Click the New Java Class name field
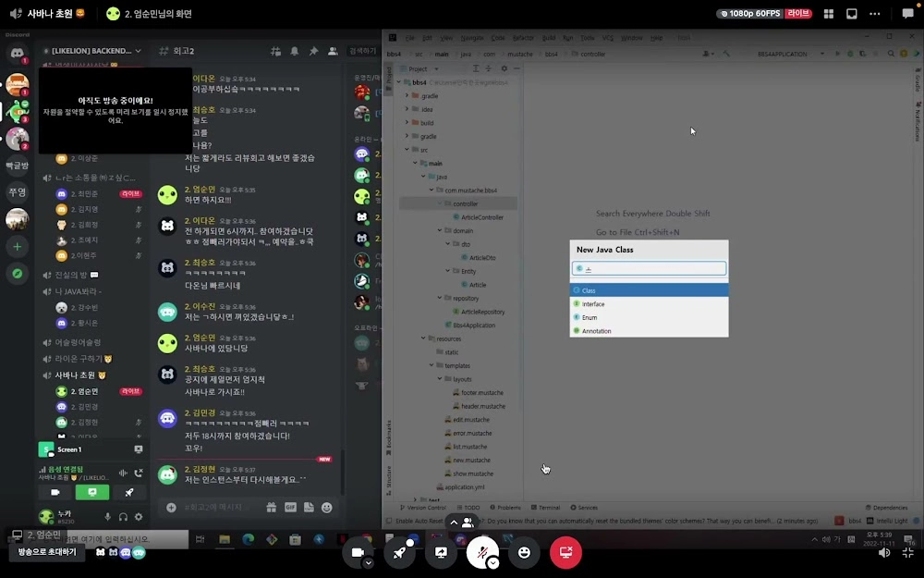Image resolution: width=924 pixels, height=578 pixels. [649, 268]
